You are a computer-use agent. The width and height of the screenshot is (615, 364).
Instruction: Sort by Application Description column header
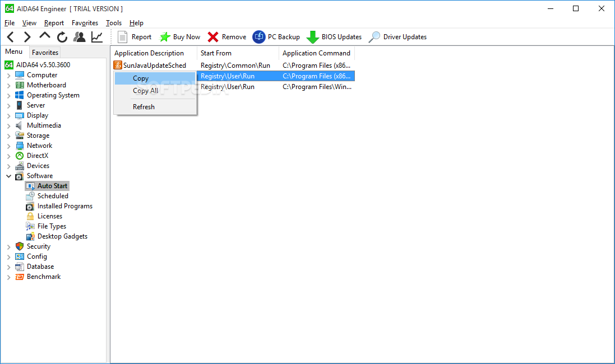[154, 53]
